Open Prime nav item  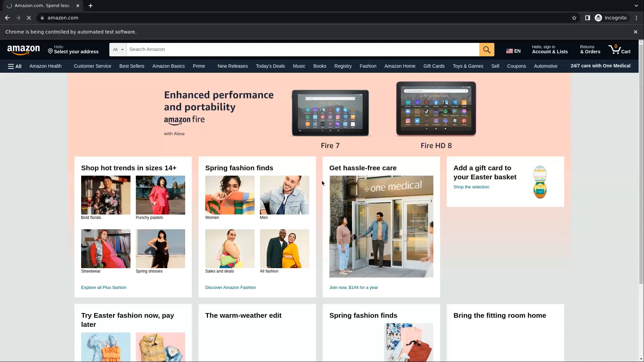(x=199, y=66)
